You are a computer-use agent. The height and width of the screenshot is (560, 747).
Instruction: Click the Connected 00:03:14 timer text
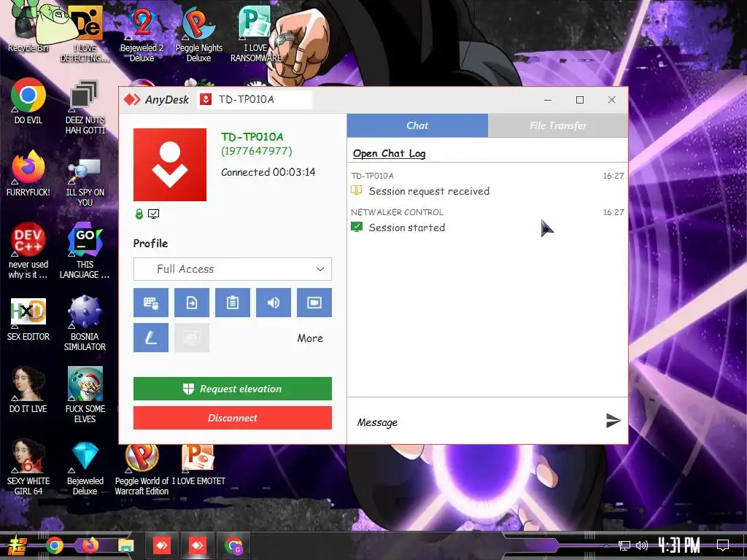(x=268, y=172)
